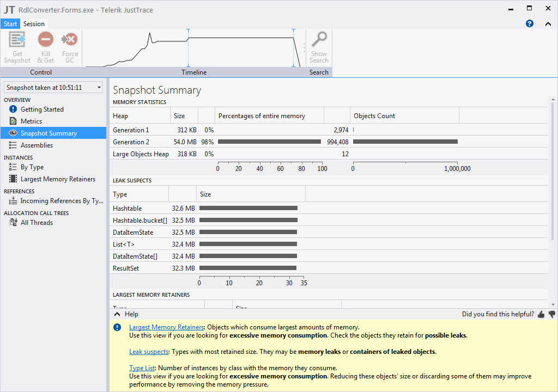Click Percentages of entire memory header

pos(269,116)
